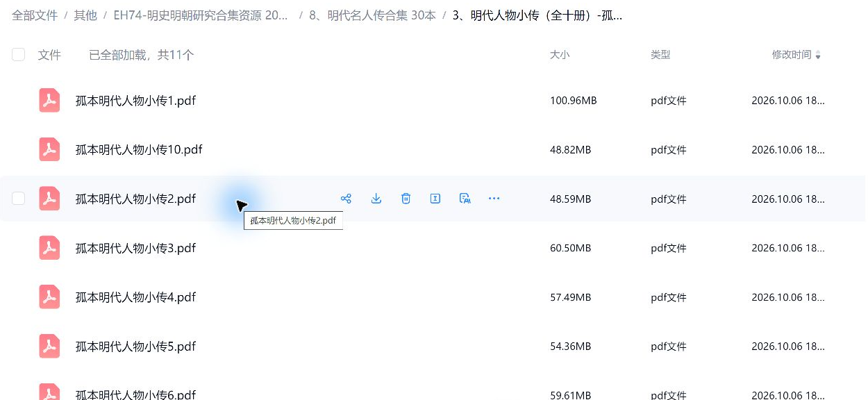The height and width of the screenshot is (400, 868).
Task: Sort by 修改时间 using its sort arrow
Action: tap(818, 55)
